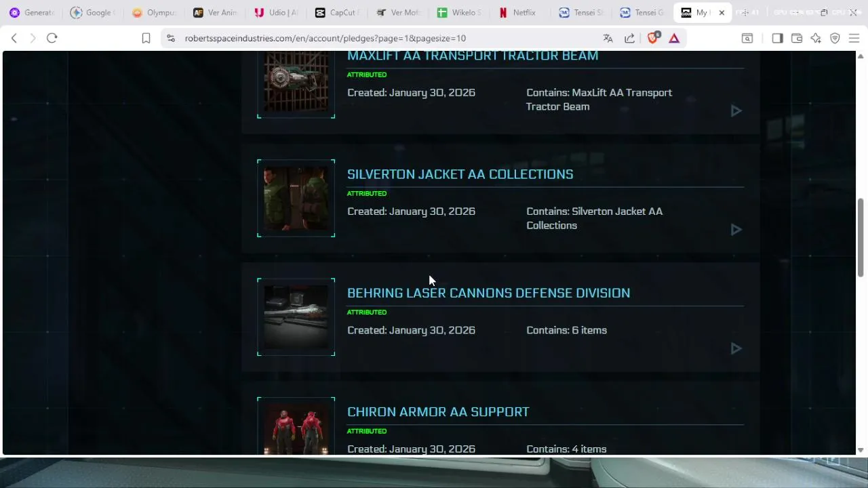Click the Chiron Armor thumbnail
Viewport: 868px width, 488px height.
click(296, 427)
